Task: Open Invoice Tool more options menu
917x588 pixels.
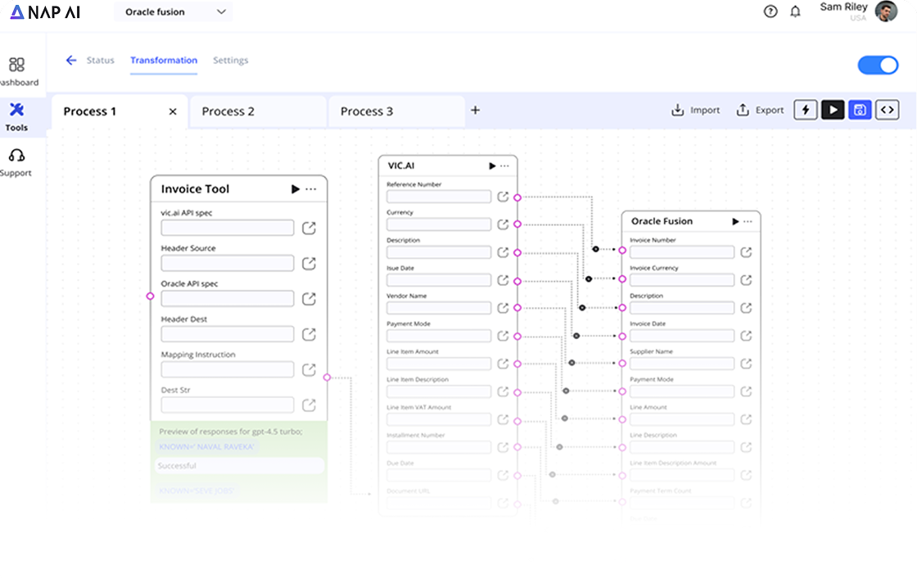Action: point(311,189)
